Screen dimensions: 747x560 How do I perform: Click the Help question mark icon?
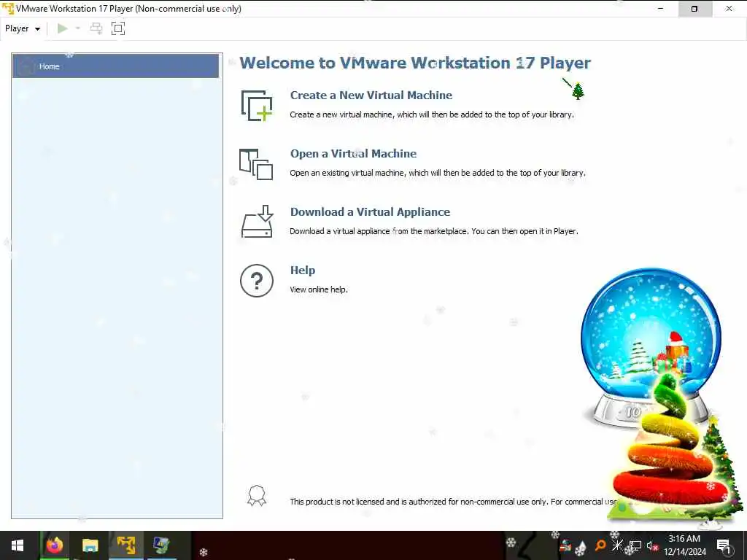pyautogui.click(x=257, y=281)
